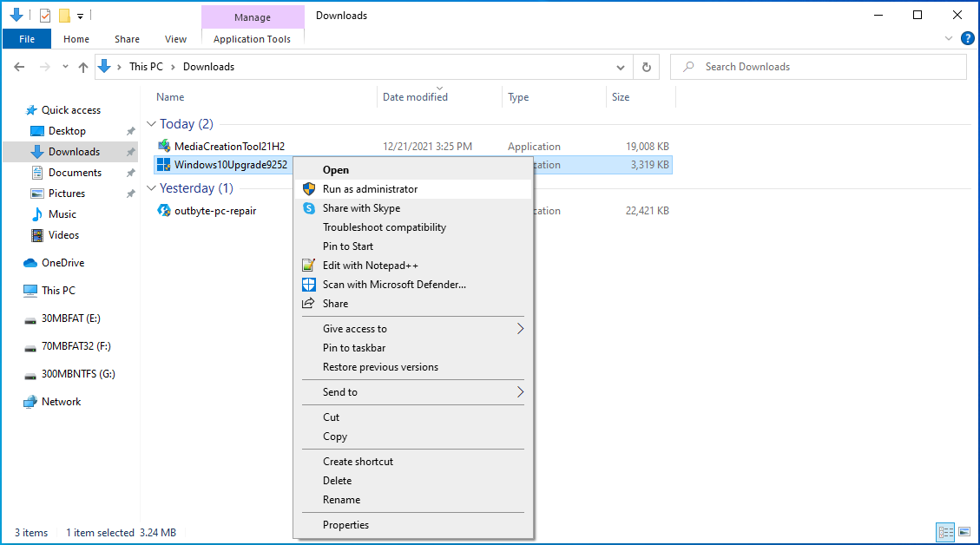The height and width of the screenshot is (545, 980).
Task: Collapse the Today (2) group
Action: pos(151,123)
